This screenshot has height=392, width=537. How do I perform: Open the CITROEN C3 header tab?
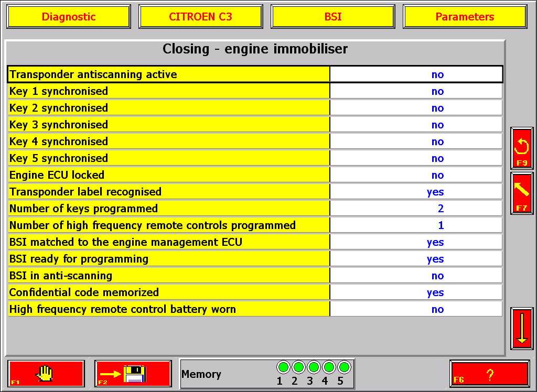pos(201,16)
